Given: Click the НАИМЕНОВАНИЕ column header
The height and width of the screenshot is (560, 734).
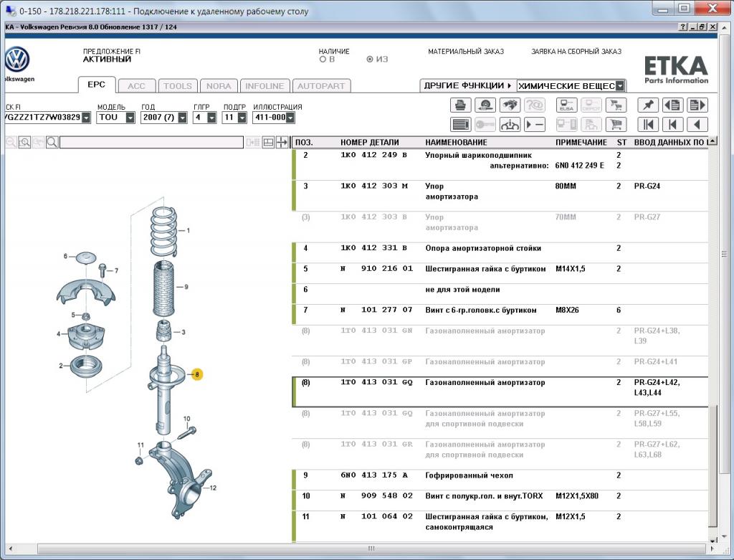Looking at the screenshot, I should click(456, 143).
